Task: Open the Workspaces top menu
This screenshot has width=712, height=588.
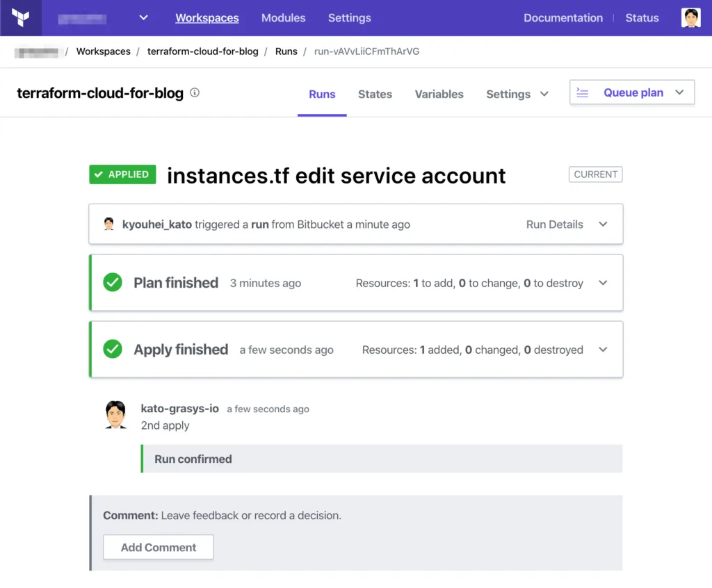Action: (x=207, y=17)
